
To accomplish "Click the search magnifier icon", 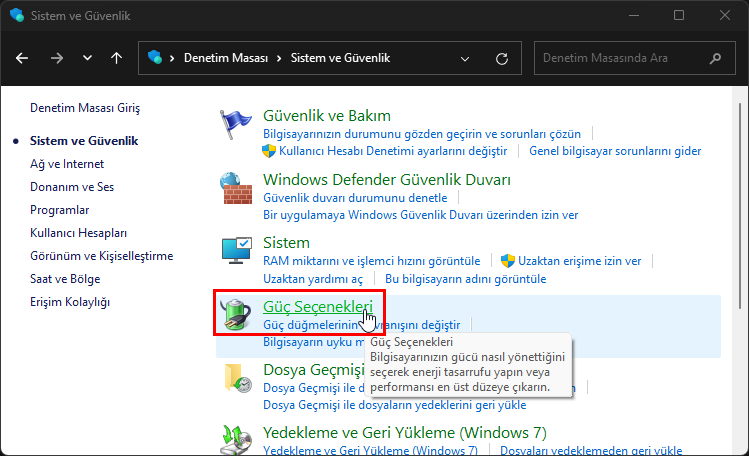I will pyautogui.click(x=715, y=58).
